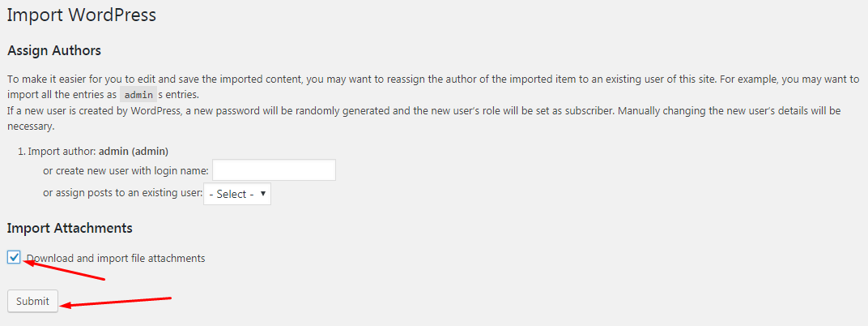
Task: Tick the Download and import file attachments checkbox
Action: (x=14, y=258)
